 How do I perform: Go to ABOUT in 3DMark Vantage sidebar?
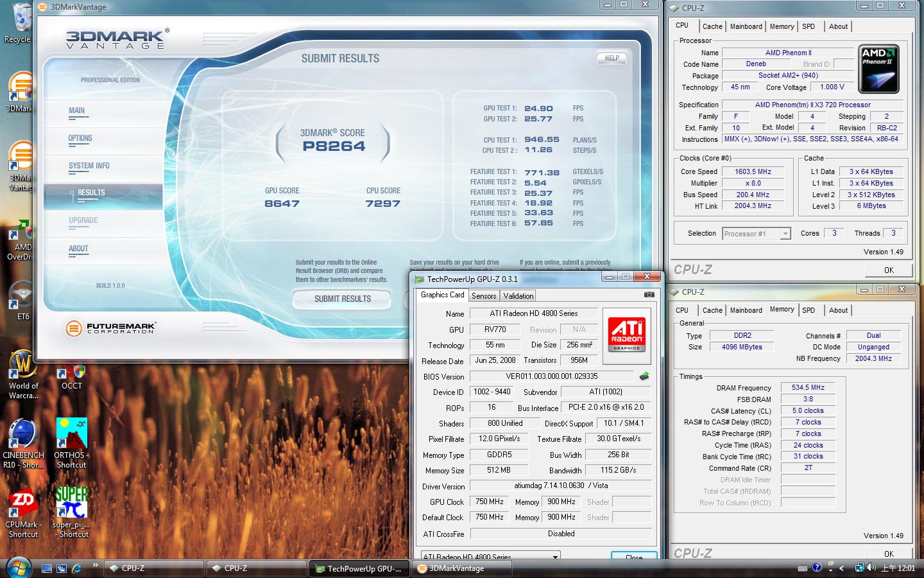[x=103, y=250]
